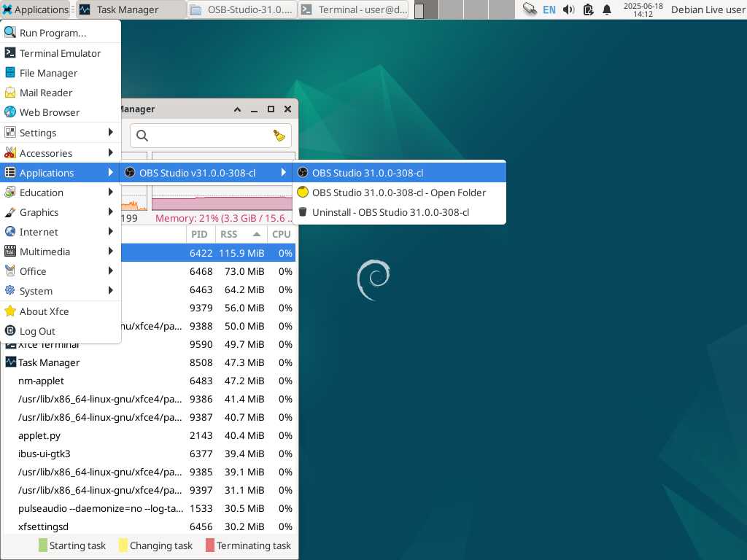
Task: Sort processes by RSS column
Action: click(x=241, y=234)
